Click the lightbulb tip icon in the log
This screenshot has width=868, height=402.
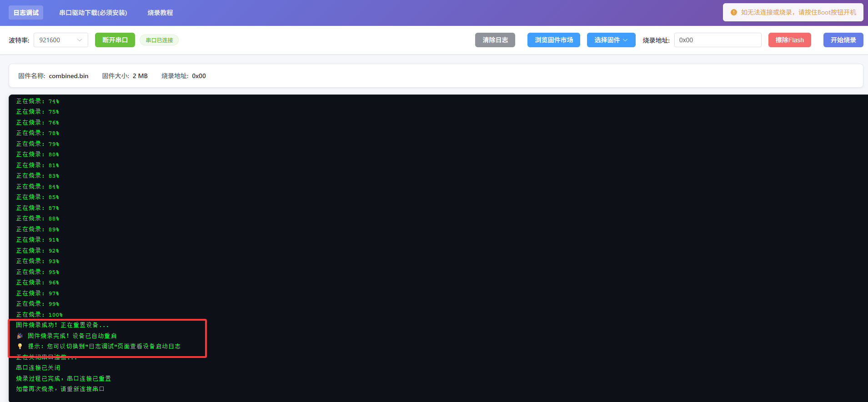pos(20,347)
